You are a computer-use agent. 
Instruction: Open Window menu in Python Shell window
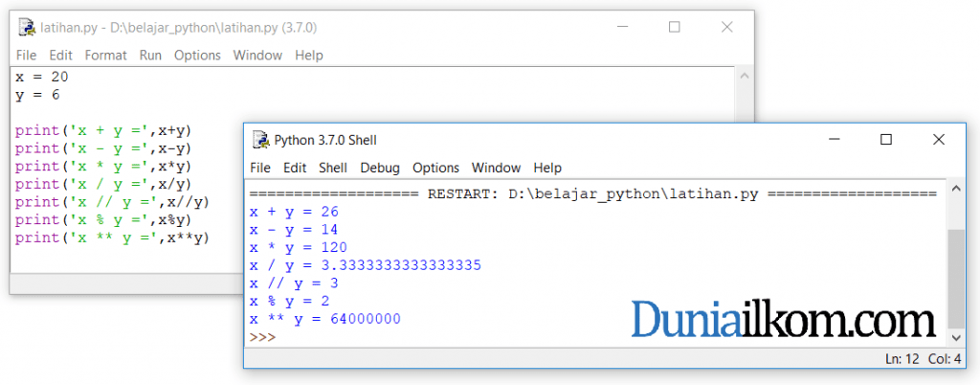click(x=496, y=168)
